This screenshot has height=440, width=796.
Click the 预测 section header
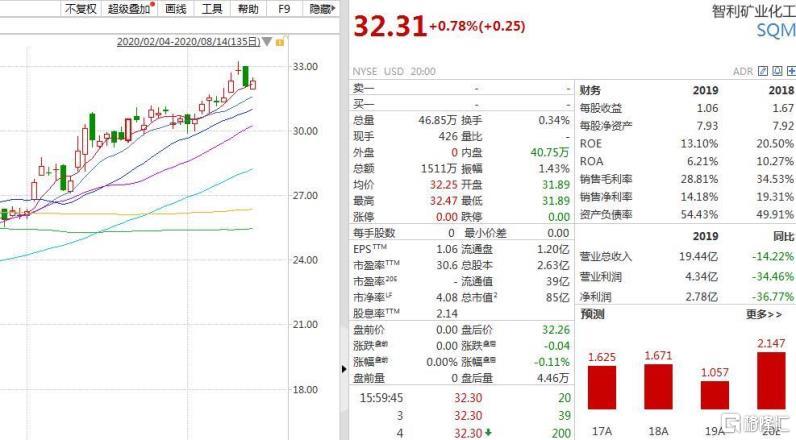(x=592, y=315)
